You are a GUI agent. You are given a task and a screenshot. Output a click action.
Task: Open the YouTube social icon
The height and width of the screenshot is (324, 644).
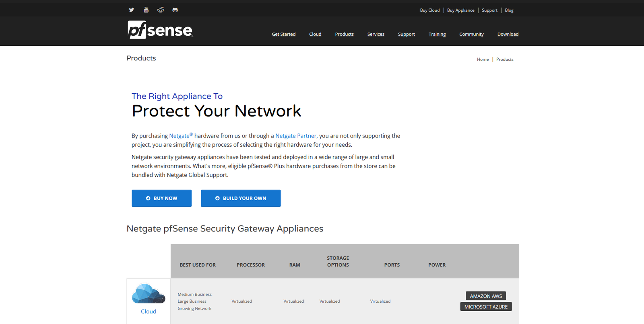[146, 10]
